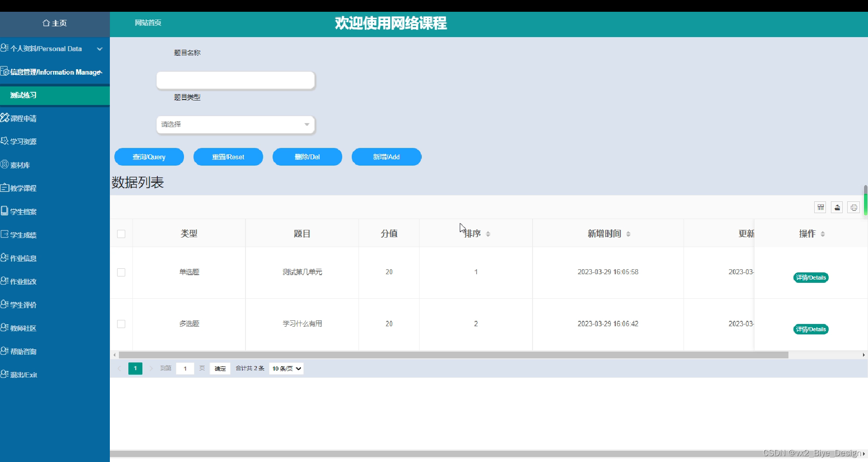The width and height of the screenshot is (868, 462).
Task: Click the table export icon
Action: (837, 207)
